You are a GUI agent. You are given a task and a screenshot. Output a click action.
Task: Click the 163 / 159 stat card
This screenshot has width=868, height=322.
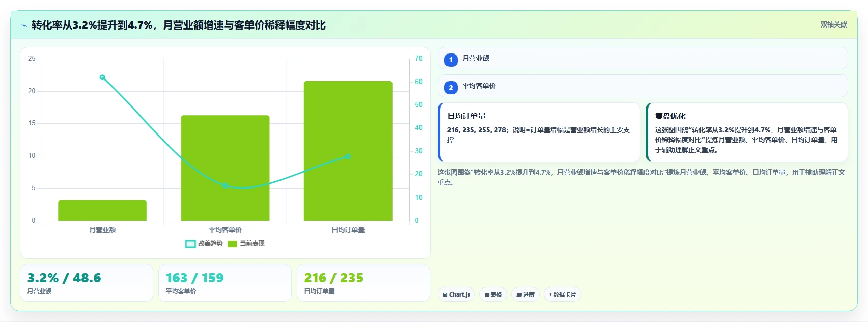tap(225, 283)
